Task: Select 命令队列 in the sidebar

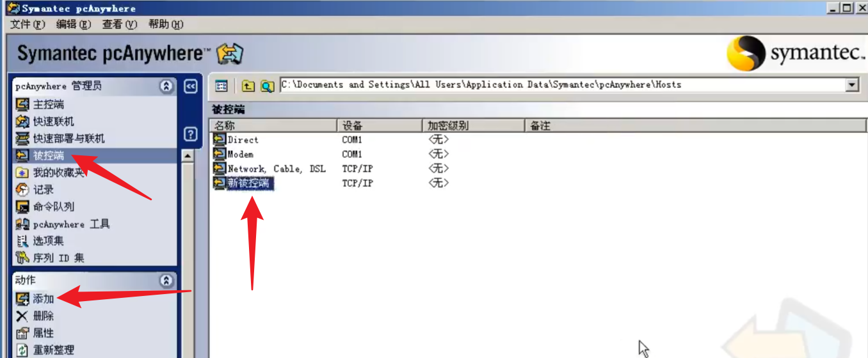Action: click(x=53, y=206)
